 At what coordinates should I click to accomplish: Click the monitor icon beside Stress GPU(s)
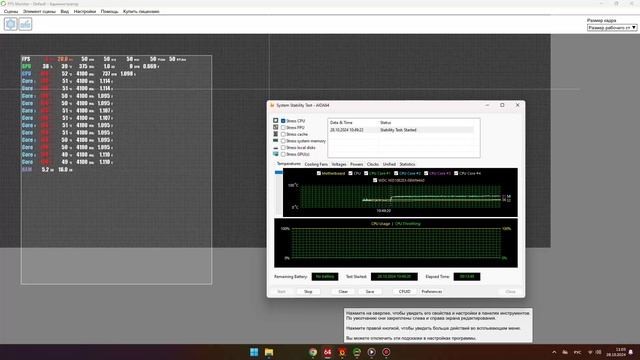coord(276,154)
